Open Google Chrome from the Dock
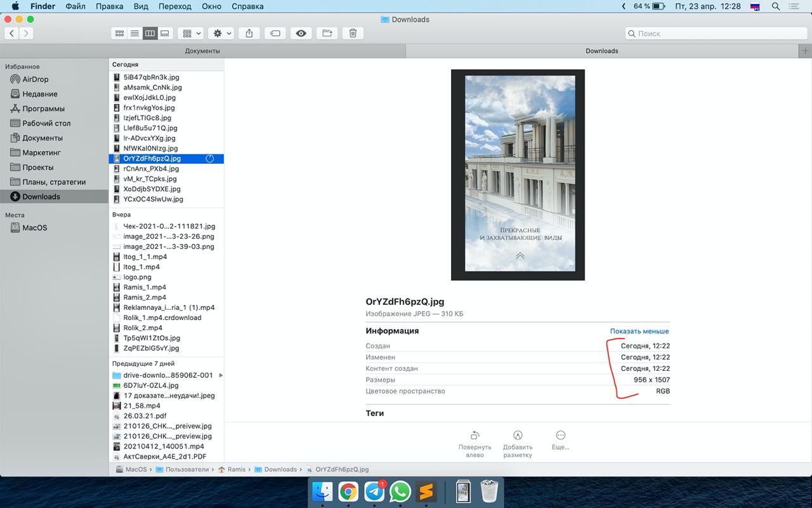Viewport: 812px width, 508px height. pos(348,491)
